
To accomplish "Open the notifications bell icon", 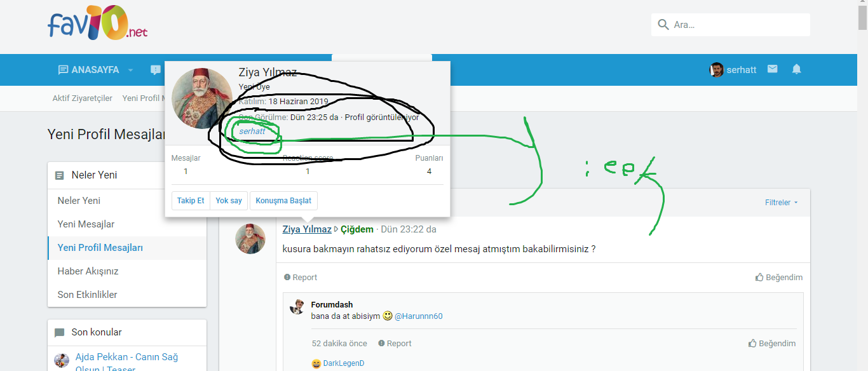I will coord(796,69).
